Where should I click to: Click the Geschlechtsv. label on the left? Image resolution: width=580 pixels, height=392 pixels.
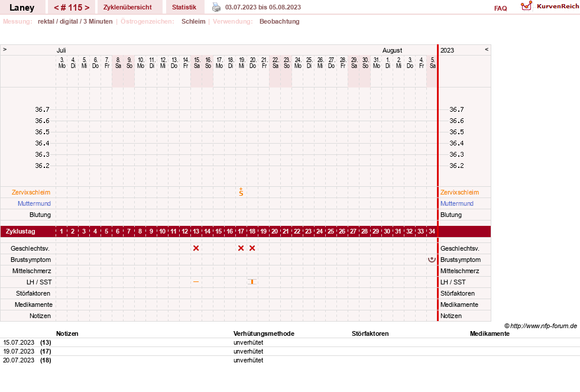[30, 248]
